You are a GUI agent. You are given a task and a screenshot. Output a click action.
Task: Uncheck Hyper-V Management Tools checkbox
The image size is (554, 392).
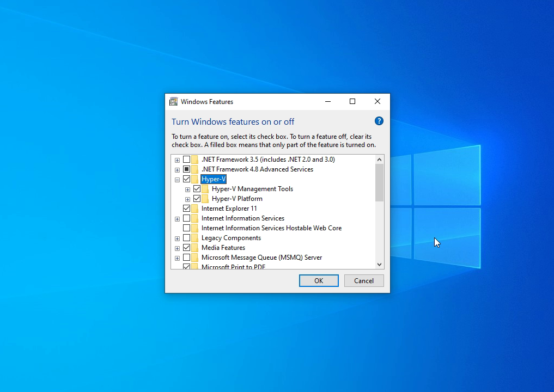tap(197, 189)
